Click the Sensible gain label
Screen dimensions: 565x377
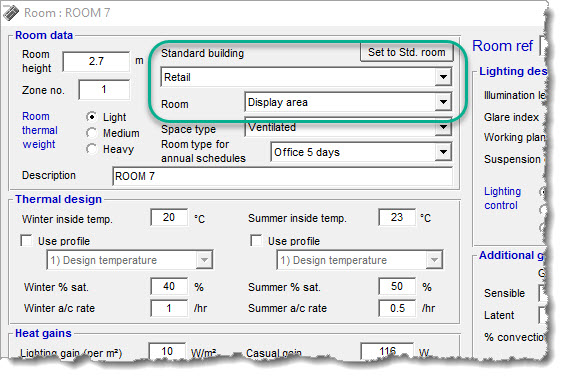(x=504, y=293)
